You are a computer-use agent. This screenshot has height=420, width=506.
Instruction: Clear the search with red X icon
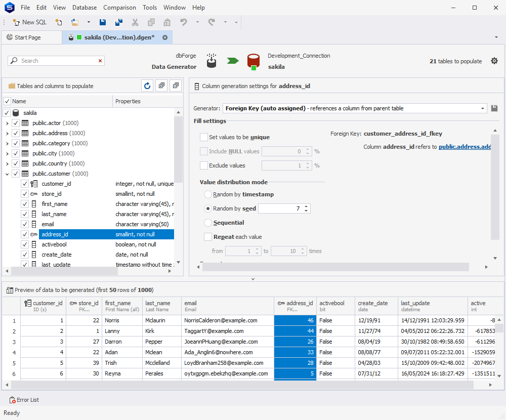tap(100, 61)
